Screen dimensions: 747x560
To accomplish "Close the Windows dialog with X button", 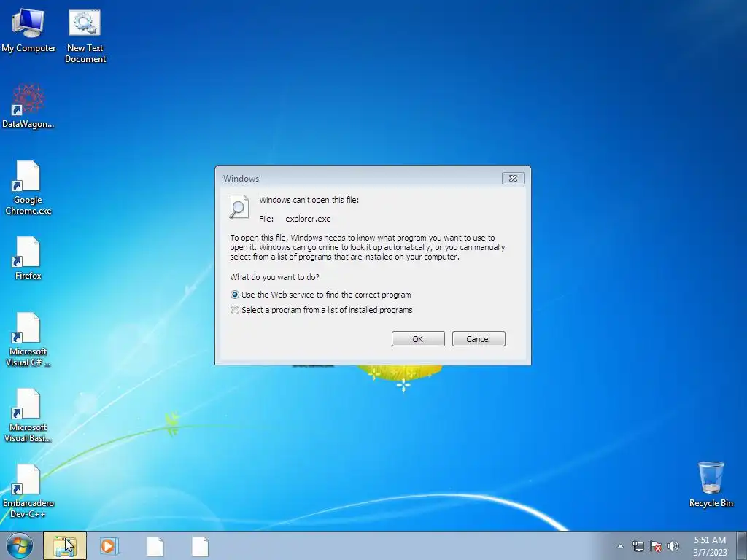I will [513, 178].
